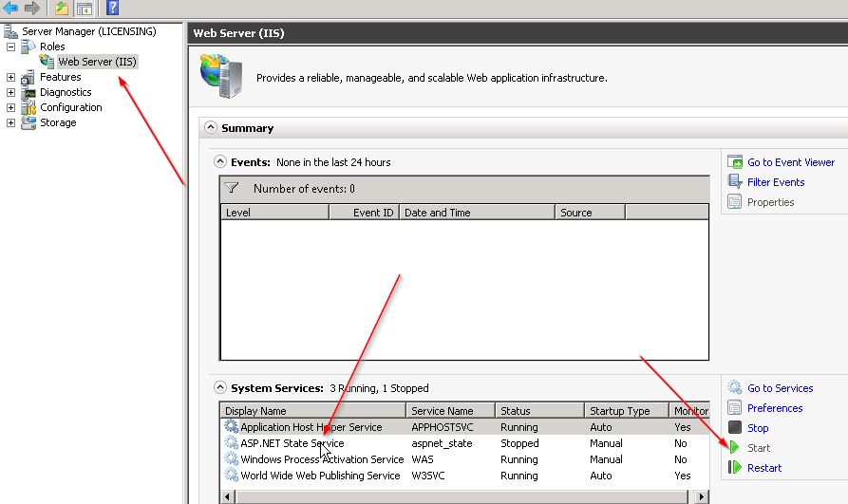Click the Roles node icon
Viewport: 848px width, 504px height.
coord(28,47)
